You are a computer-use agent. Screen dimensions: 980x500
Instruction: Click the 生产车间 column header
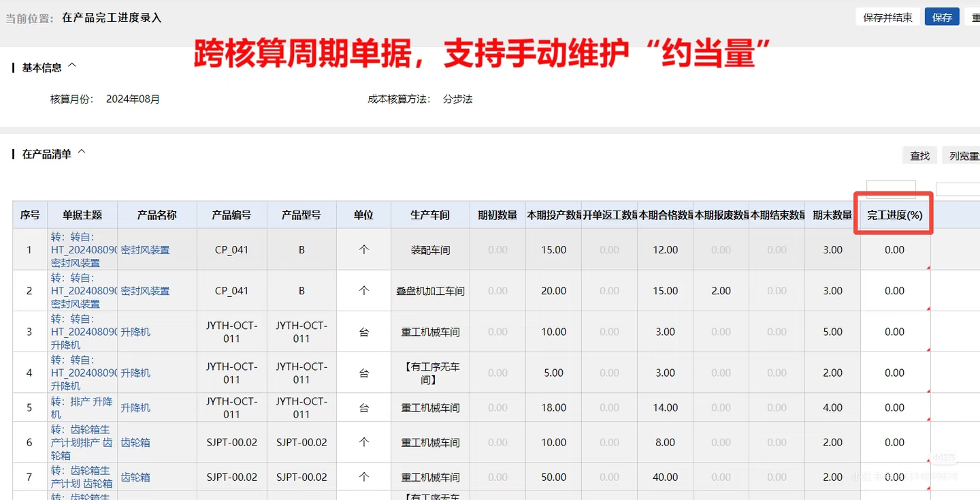coord(430,215)
